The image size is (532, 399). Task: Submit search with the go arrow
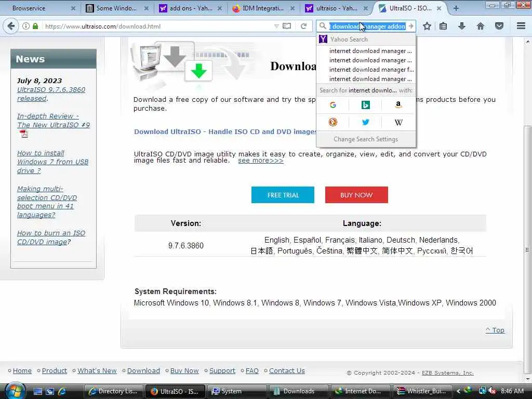411,26
